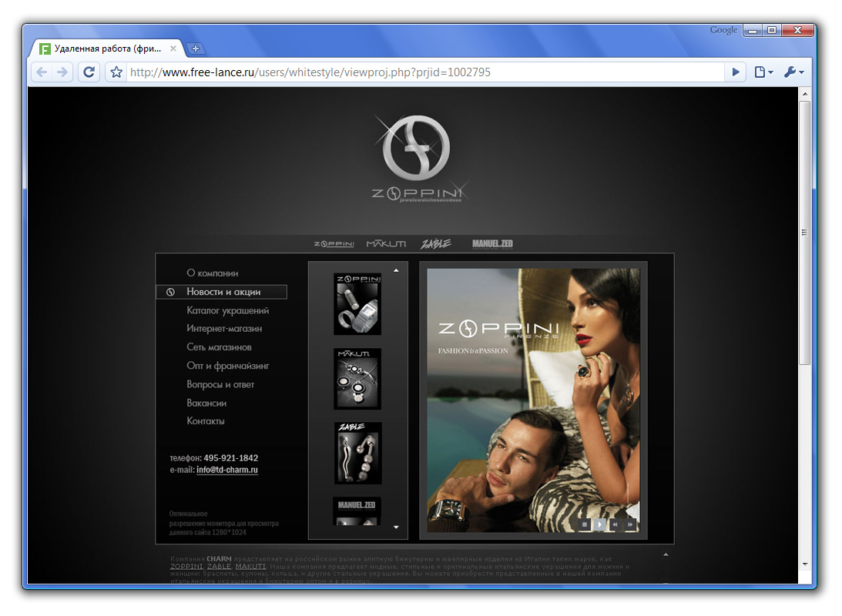Screen dimensions: 842x616
Task: Click the info@td-charm.ru email link
Action: 227,470
